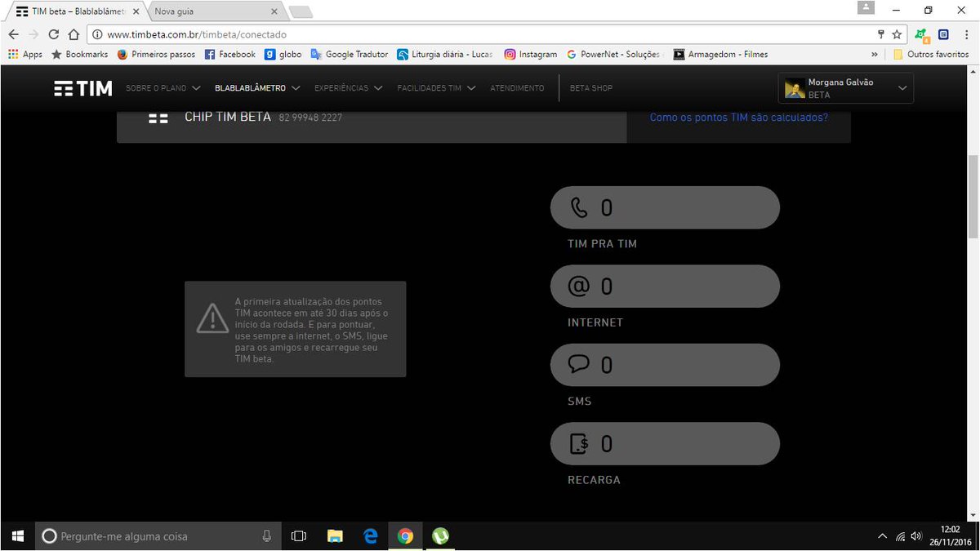Click the browser address bar
The image size is (980, 551).
[x=327, y=34]
